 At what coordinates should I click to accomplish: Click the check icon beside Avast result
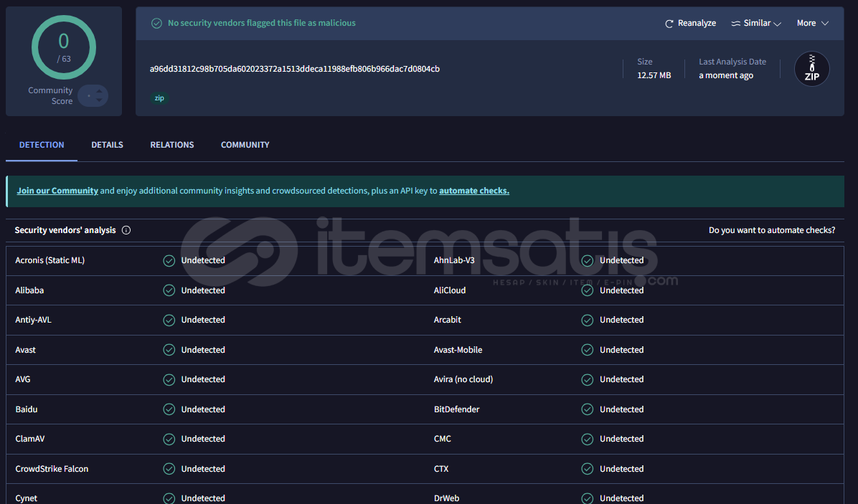pos(169,350)
